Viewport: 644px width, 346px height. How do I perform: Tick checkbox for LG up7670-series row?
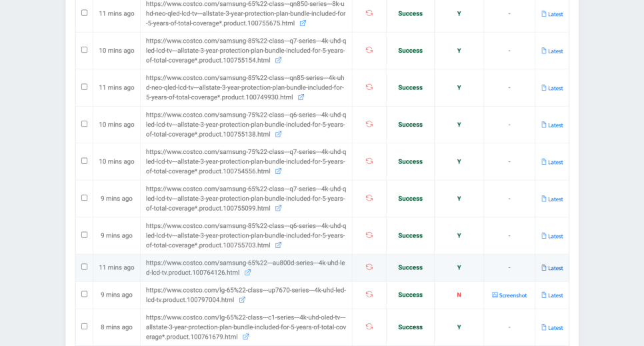point(84,294)
